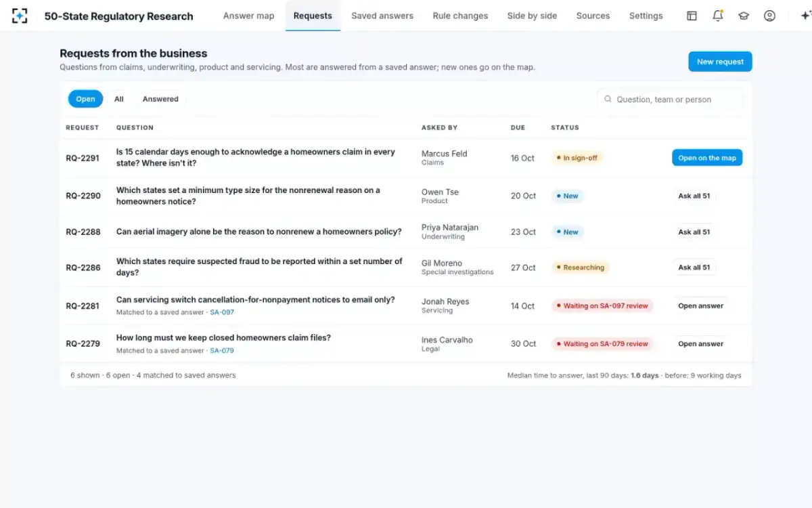Click Open on the map for RQ-2291

click(707, 158)
